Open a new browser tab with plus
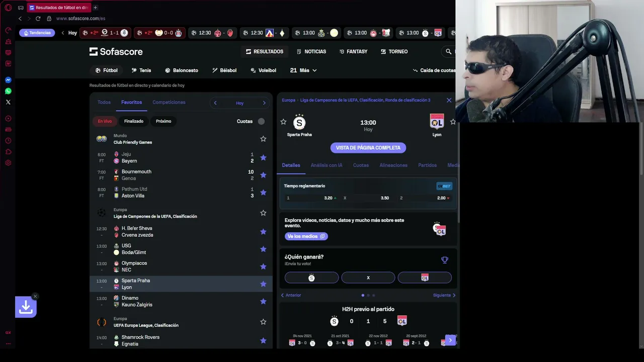 click(x=95, y=8)
